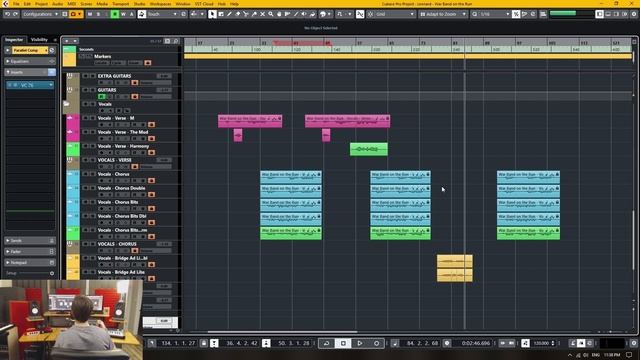Select the Comp hand tool
Image resolution: width=640 pixels, height=360 pixels.
coord(279,14)
